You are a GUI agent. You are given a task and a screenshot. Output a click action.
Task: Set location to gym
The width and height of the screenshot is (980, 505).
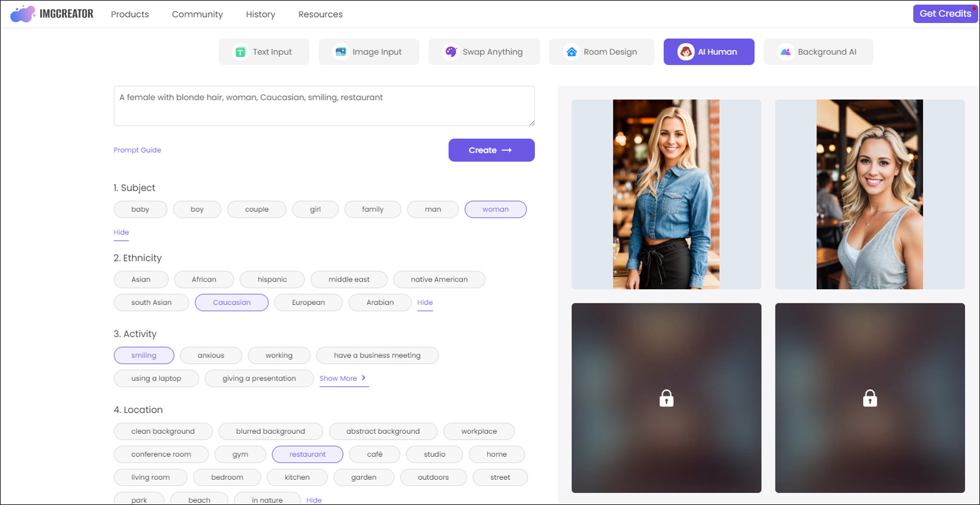[x=241, y=455]
